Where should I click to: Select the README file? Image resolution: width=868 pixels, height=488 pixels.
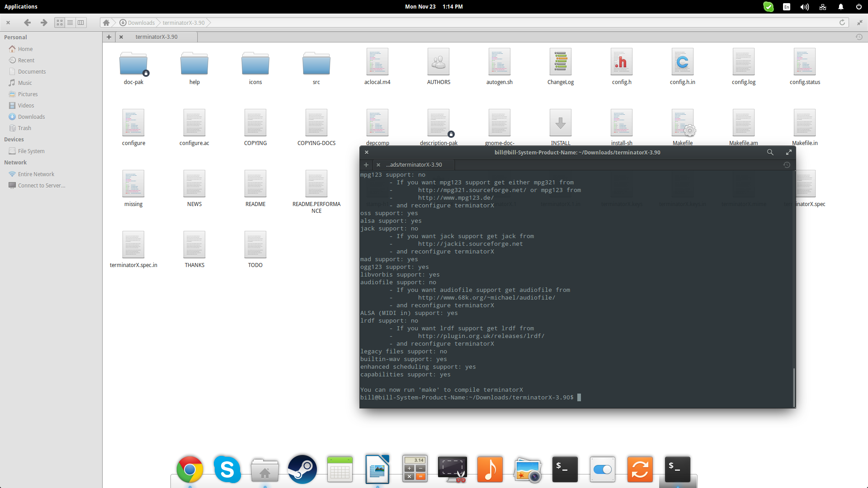tap(255, 189)
